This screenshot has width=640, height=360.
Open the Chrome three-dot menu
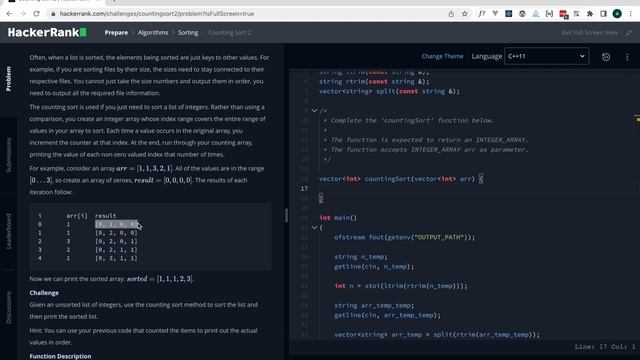pos(631,14)
